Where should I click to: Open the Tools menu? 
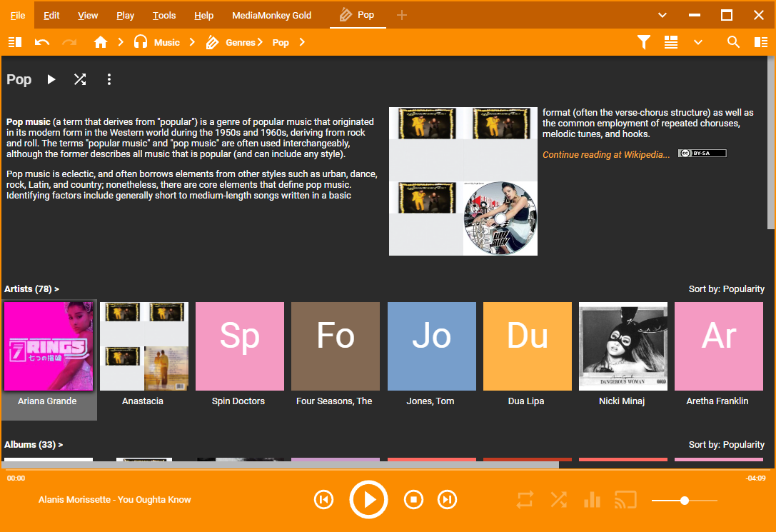[164, 15]
